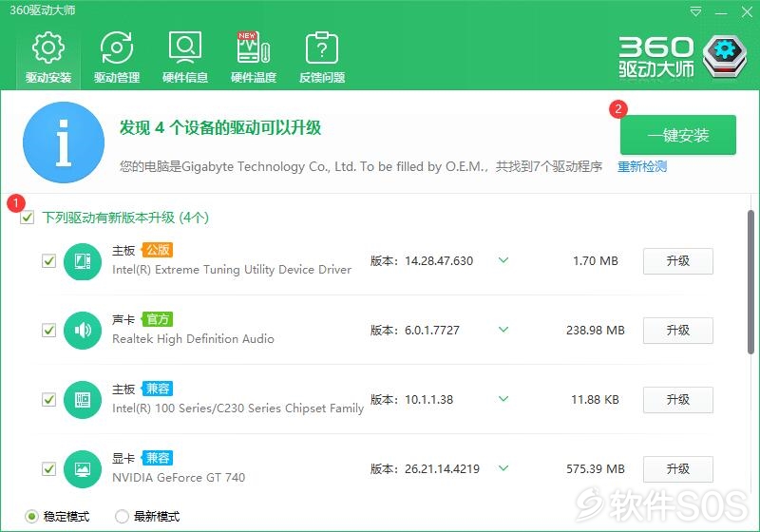Click the Realtek High Definition Audio name
This screenshot has width=760, height=532.
[x=193, y=339]
